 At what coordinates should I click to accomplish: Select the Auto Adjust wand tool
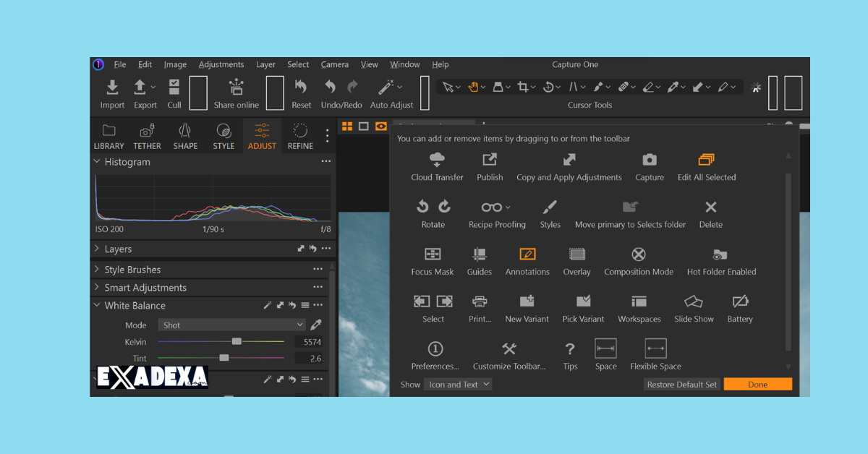(x=388, y=87)
